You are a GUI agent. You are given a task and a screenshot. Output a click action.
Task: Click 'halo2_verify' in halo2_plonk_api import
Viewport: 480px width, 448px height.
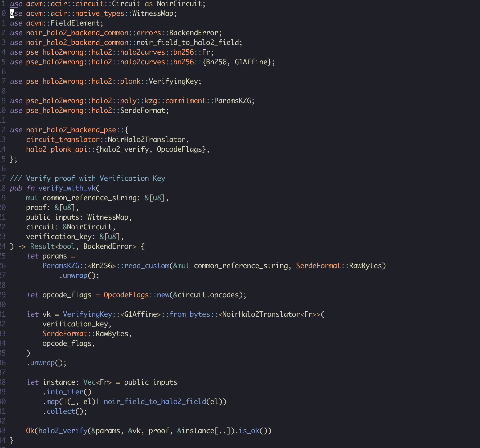[x=124, y=149]
